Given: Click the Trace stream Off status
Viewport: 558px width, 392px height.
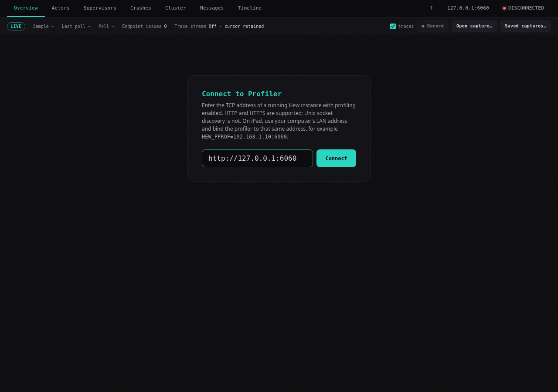Looking at the screenshot, I should (219, 27).
